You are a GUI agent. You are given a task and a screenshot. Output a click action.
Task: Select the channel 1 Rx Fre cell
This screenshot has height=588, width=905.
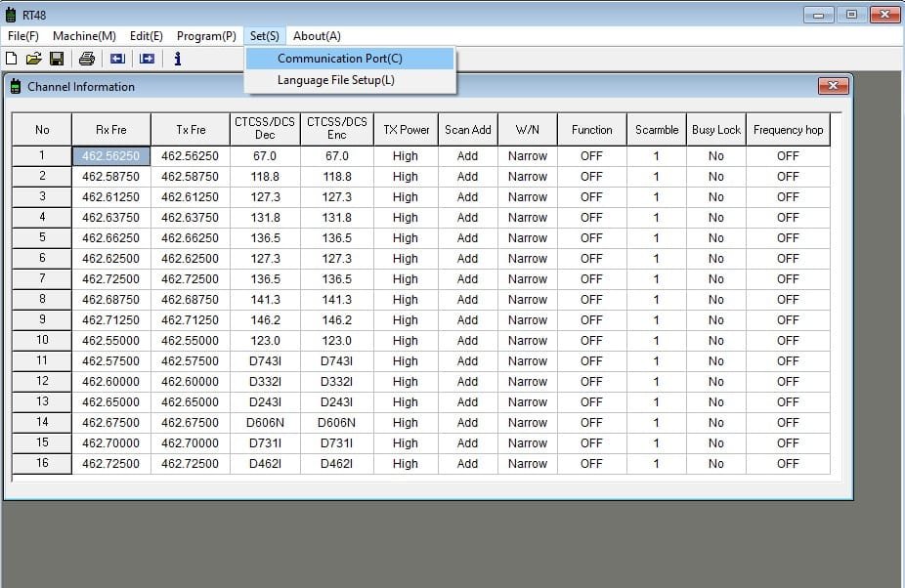pyautogui.click(x=110, y=156)
